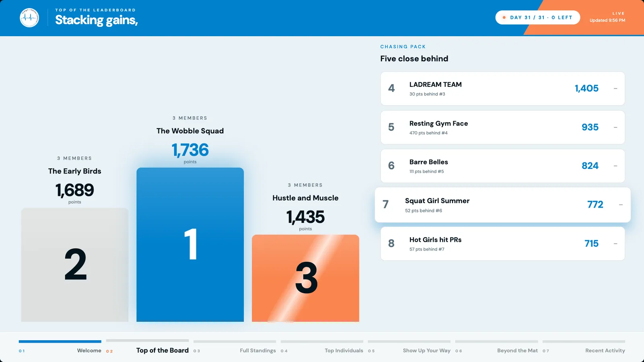Image resolution: width=644 pixels, height=362 pixels.
Task: Click the Hustle and Muscle team name
Action: coord(305,198)
